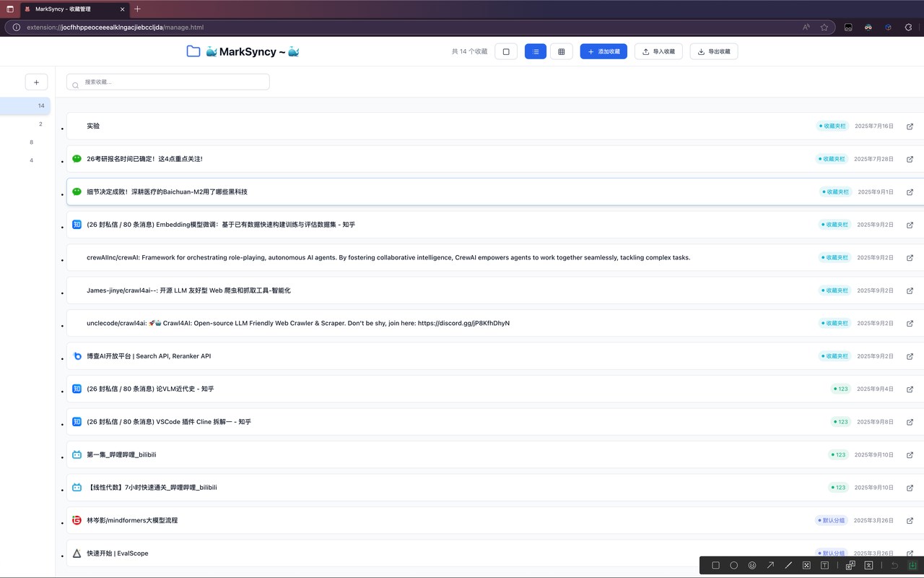This screenshot has width=924, height=578.
Task: Open external link for 论VLM近代史 bookmark
Action: 910,389
